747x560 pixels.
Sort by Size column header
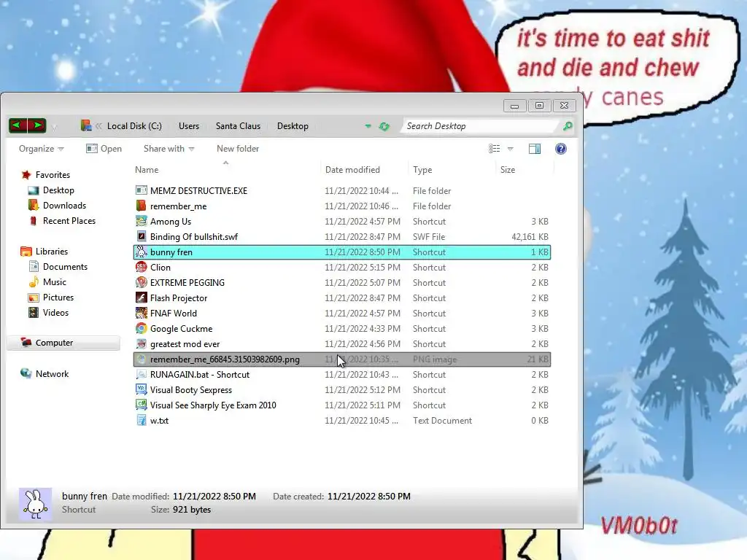pyautogui.click(x=508, y=169)
